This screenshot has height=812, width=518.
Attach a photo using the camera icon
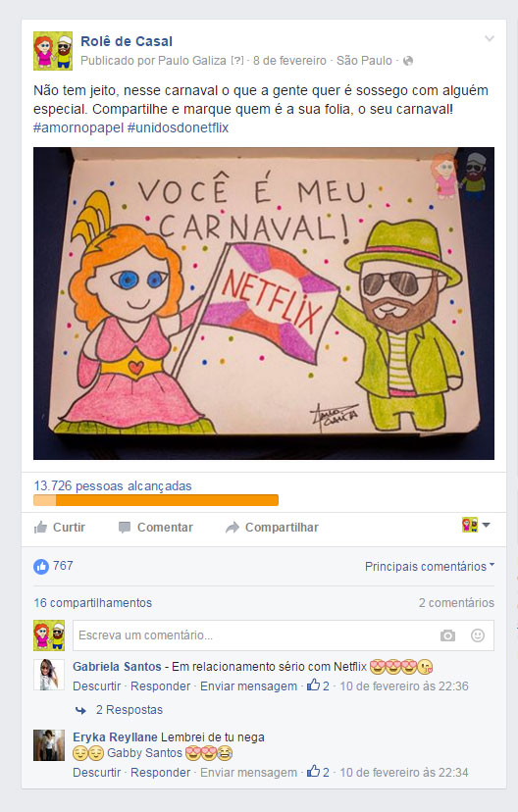click(x=447, y=635)
